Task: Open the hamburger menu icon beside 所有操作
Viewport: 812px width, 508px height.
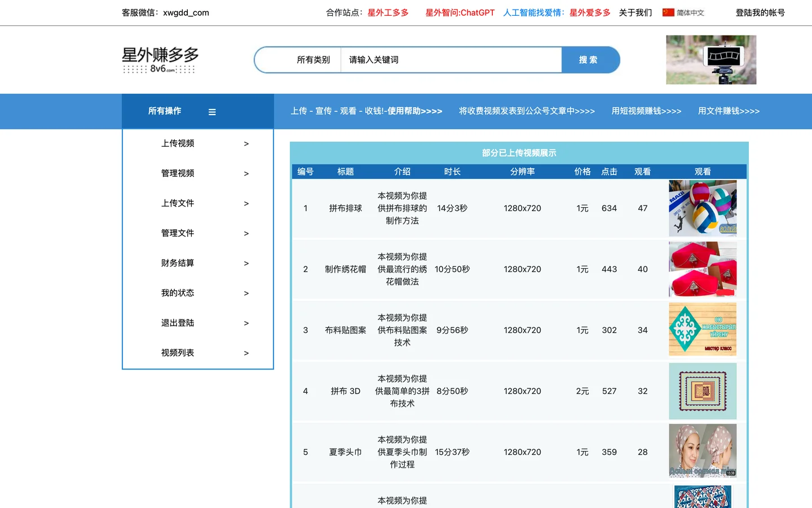Action: point(212,112)
